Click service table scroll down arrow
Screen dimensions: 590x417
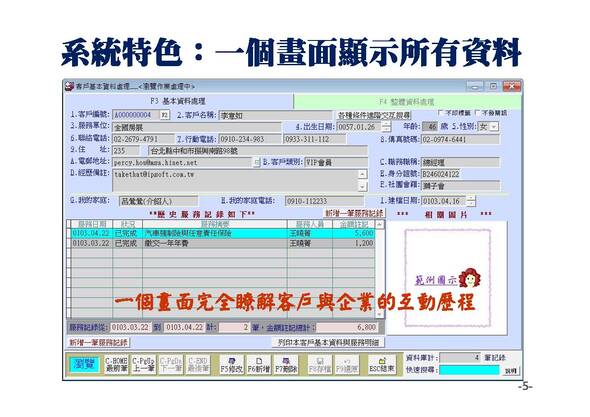(x=380, y=314)
